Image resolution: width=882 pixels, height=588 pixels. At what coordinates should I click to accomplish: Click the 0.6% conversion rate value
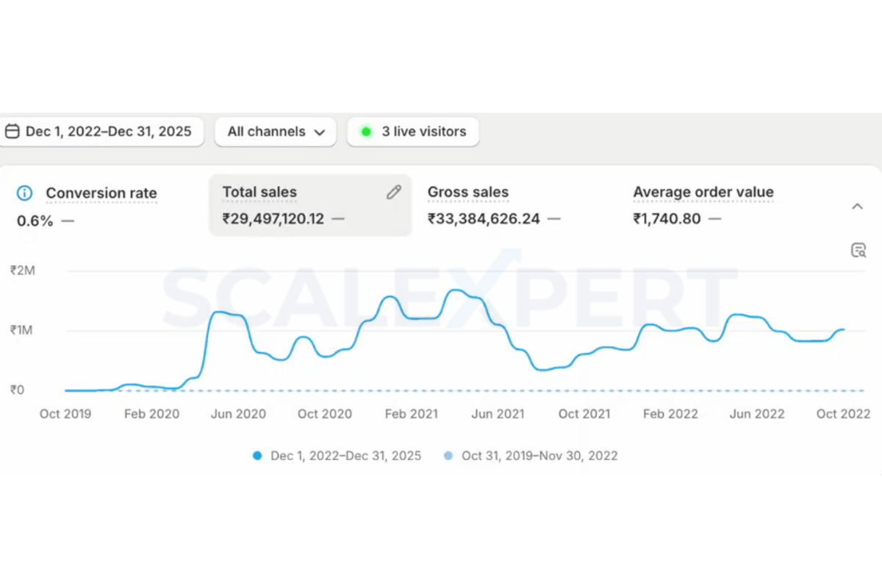click(x=35, y=220)
